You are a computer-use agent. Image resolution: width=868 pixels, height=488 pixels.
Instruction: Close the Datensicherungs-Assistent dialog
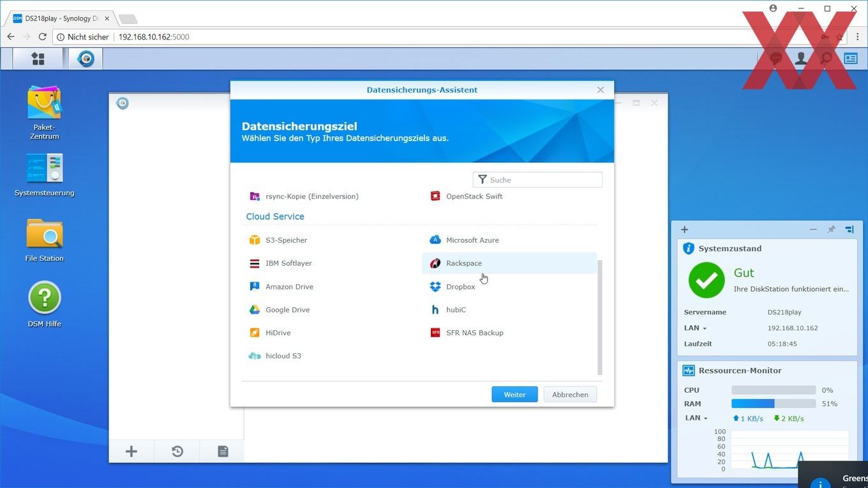(x=601, y=90)
